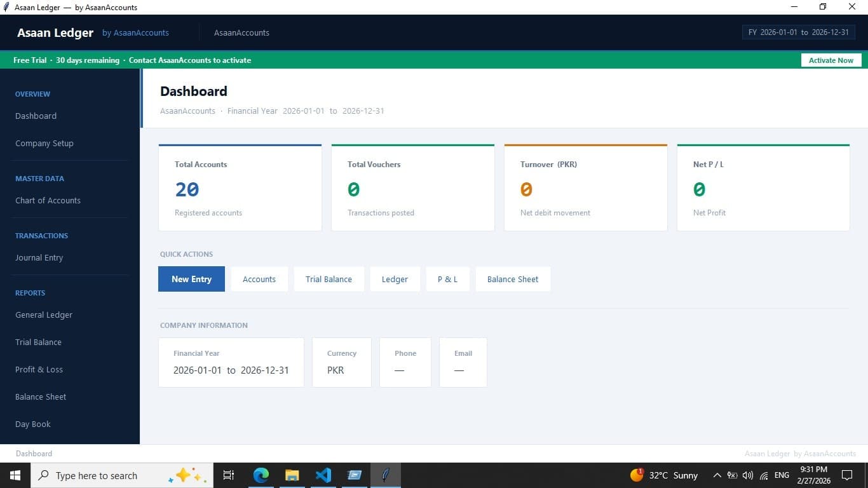Image resolution: width=868 pixels, height=488 pixels.
Task: Launch the Asaan Ledger icon from the taskbar
Action: click(x=385, y=475)
